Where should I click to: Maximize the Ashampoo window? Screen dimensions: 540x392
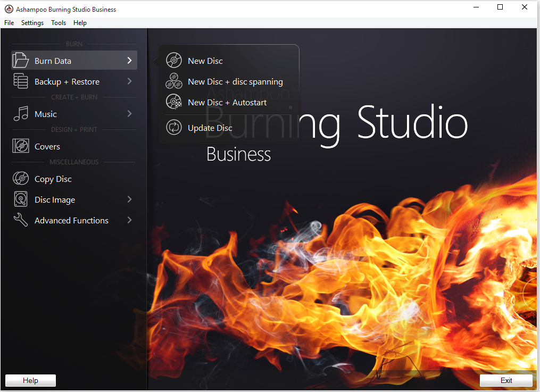[500, 7]
